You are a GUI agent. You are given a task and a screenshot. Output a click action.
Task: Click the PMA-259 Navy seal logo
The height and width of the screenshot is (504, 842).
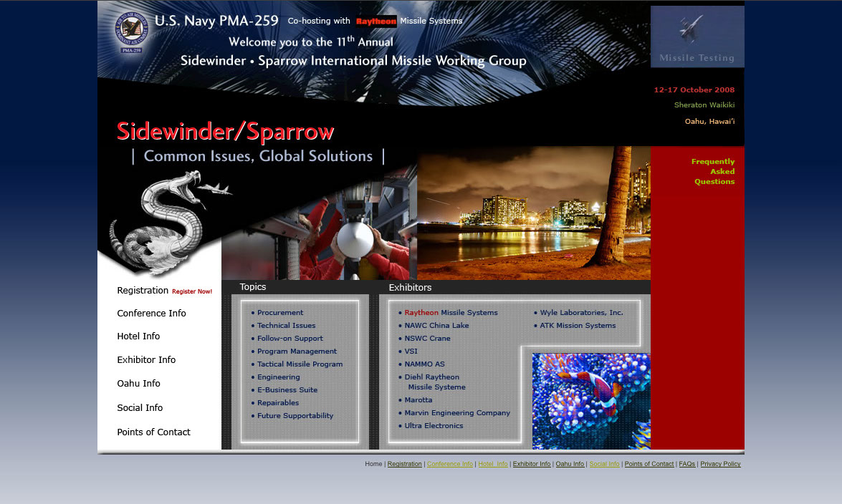132,33
